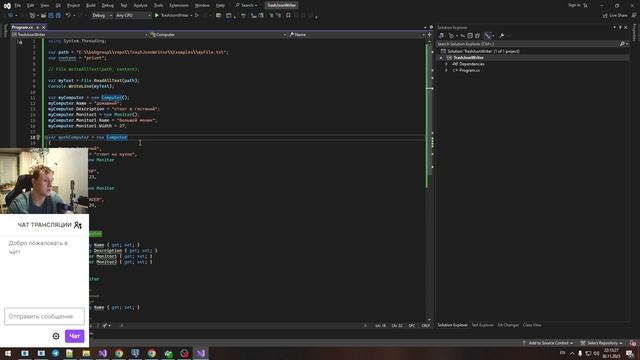Open the Debug menu
The width and height of the screenshot is (640, 360).
tap(108, 5)
